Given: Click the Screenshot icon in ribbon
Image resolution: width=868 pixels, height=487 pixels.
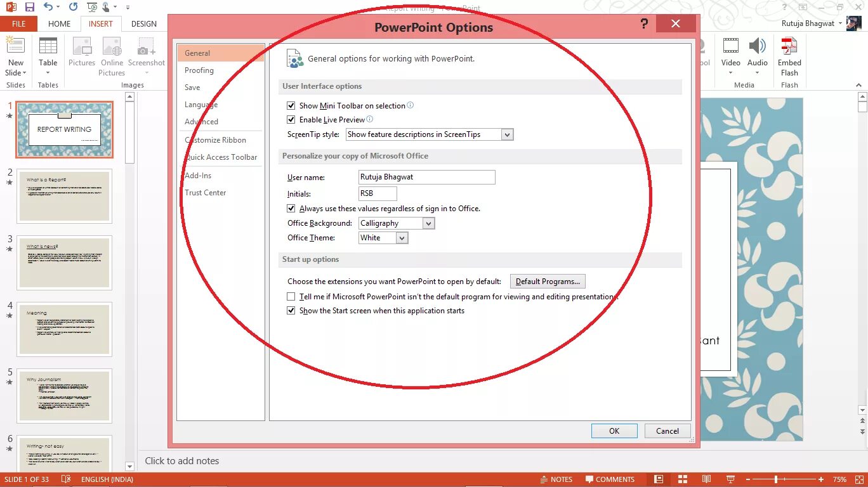Looking at the screenshot, I should [147, 47].
